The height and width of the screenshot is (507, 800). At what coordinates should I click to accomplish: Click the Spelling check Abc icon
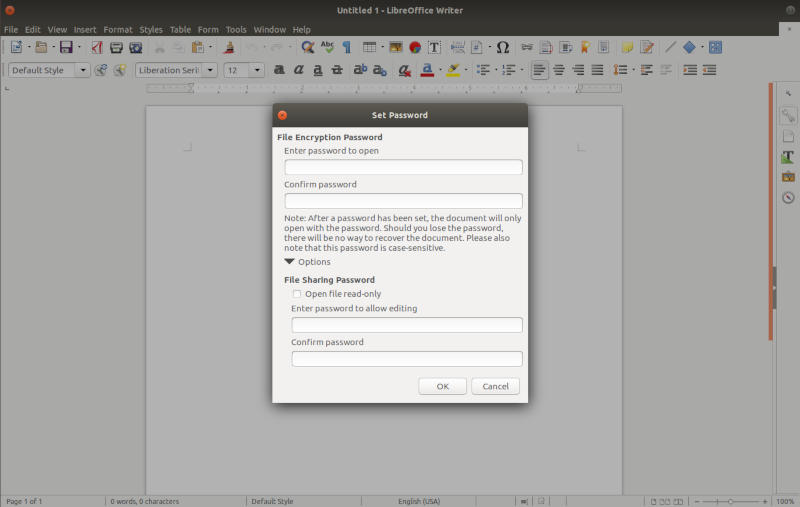pyautogui.click(x=327, y=47)
